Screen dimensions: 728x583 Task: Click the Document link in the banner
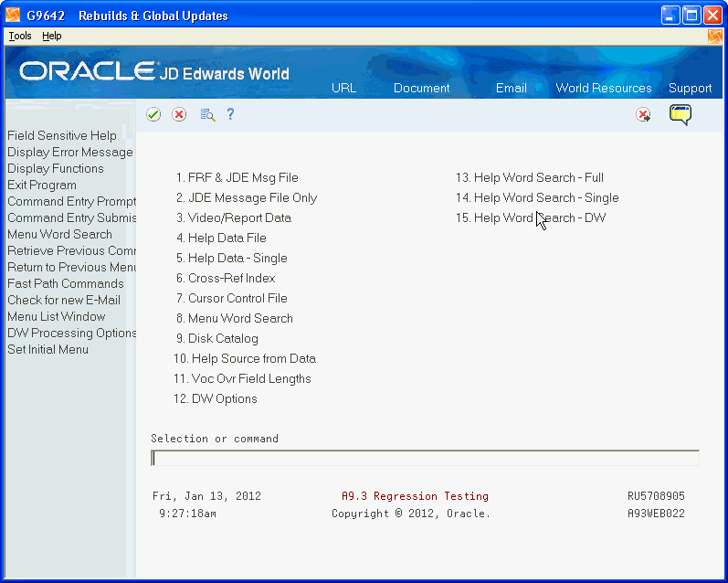[422, 89]
